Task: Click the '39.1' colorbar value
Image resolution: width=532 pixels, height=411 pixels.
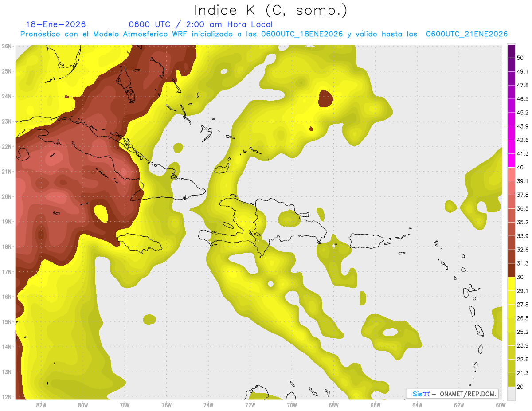Action: click(x=523, y=181)
